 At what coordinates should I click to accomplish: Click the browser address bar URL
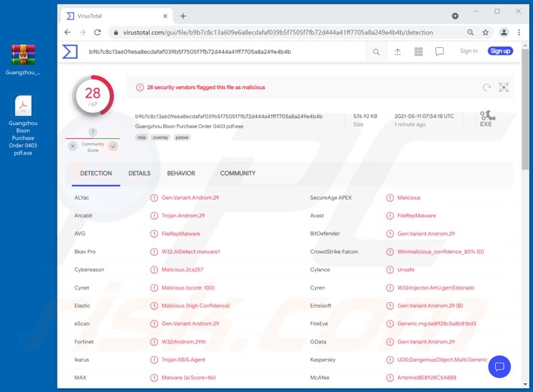click(x=278, y=32)
